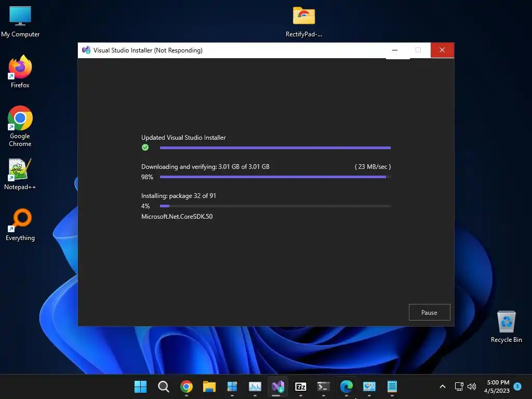Open the terminal taskbar icon

323,387
